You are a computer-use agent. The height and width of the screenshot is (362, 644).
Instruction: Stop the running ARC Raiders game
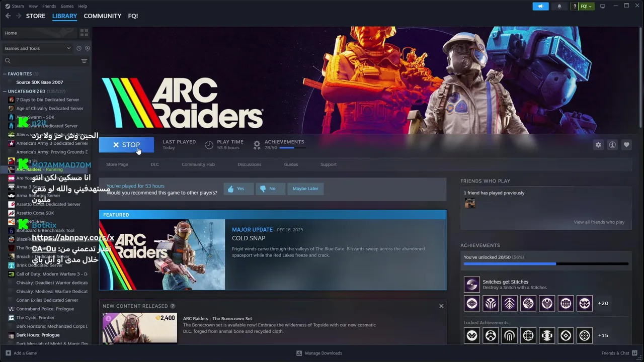(x=126, y=145)
